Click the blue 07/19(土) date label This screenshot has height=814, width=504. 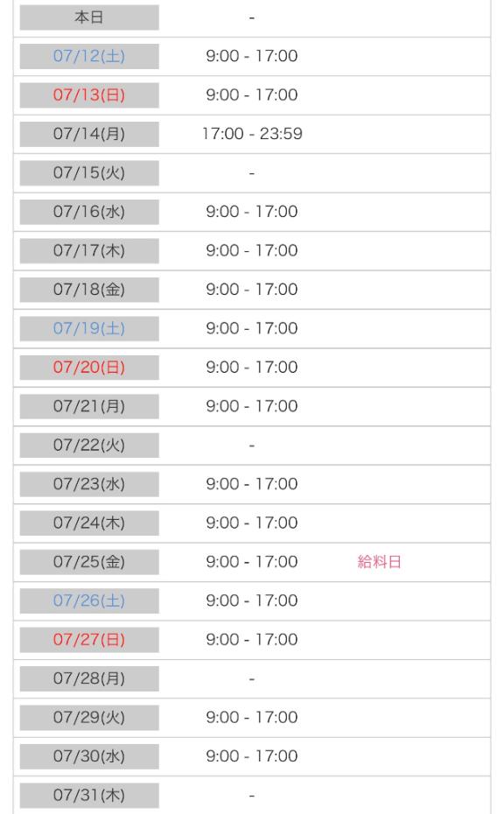[89, 328]
